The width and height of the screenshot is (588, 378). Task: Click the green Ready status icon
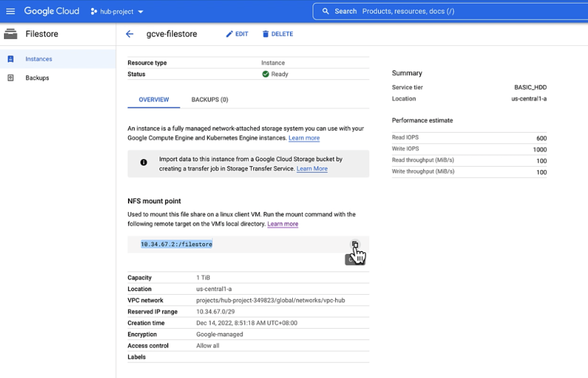point(265,74)
